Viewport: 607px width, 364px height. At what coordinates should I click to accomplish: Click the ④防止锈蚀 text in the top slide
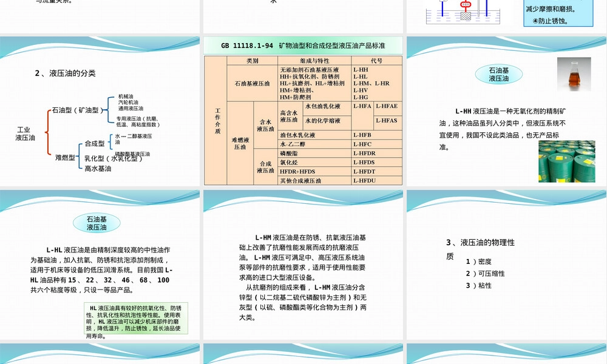click(x=550, y=21)
